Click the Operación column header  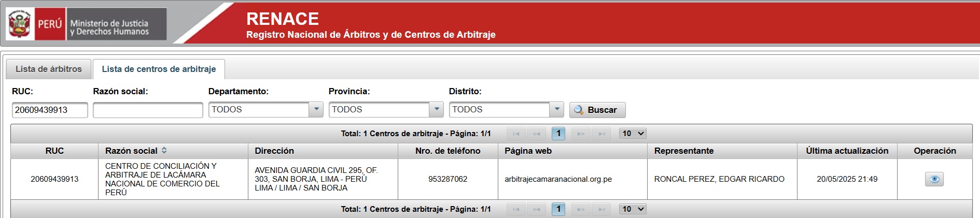(x=935, y=151)
